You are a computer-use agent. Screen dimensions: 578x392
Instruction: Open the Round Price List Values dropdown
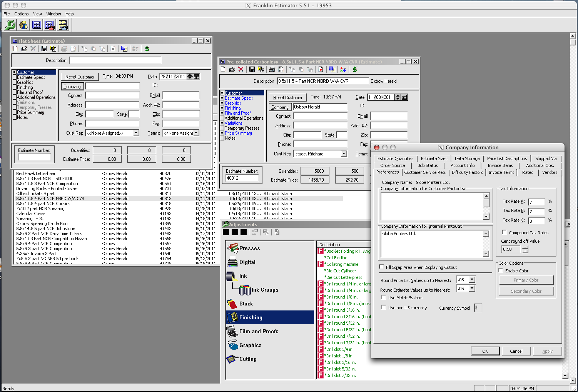pos(472,280)
